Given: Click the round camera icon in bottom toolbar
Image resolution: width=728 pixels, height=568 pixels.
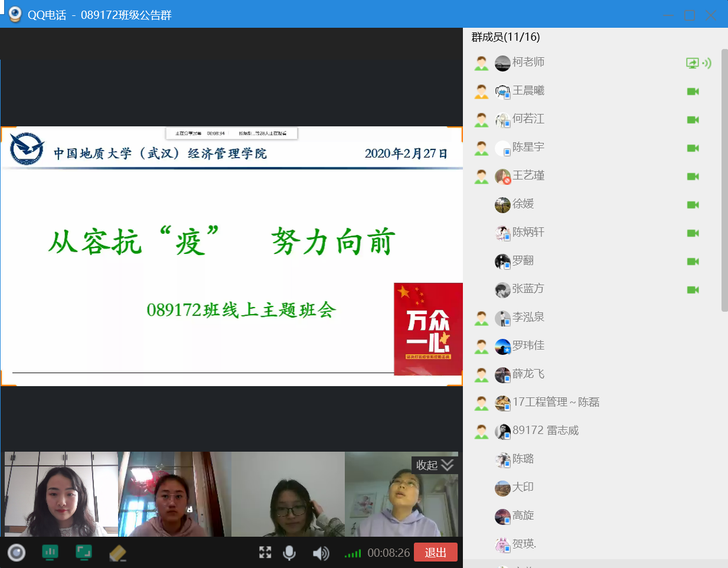Looking at the screenshot, I should (17, 553).
